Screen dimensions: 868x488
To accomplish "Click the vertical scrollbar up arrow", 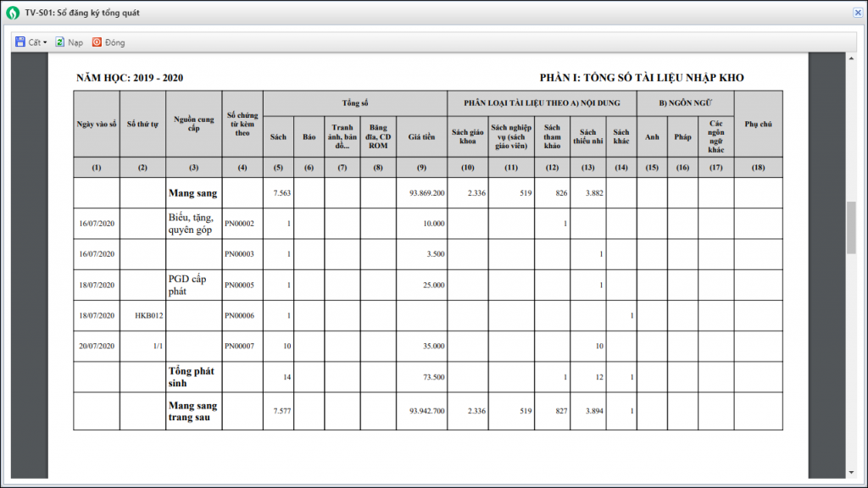I will (x=851, y=58).
